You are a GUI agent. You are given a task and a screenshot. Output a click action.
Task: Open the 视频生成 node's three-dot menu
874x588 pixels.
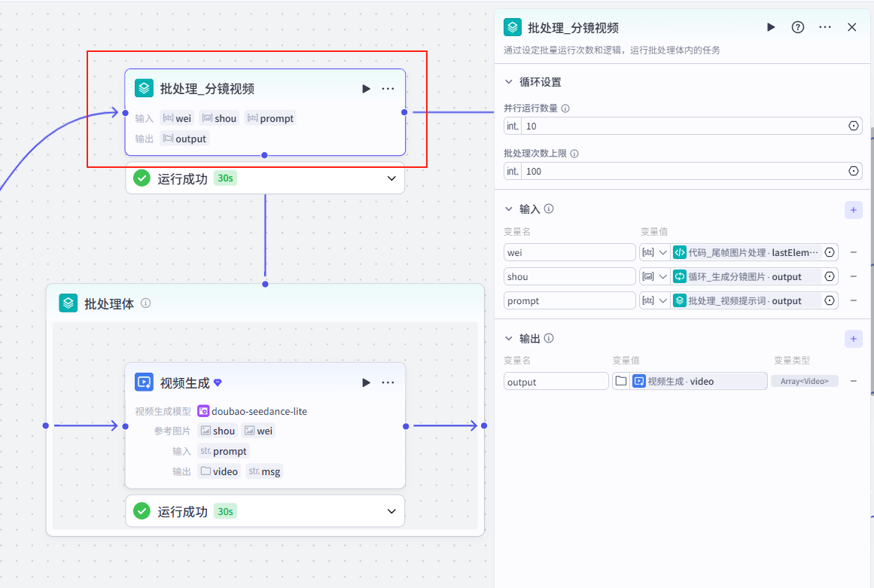tap(388, 382)
